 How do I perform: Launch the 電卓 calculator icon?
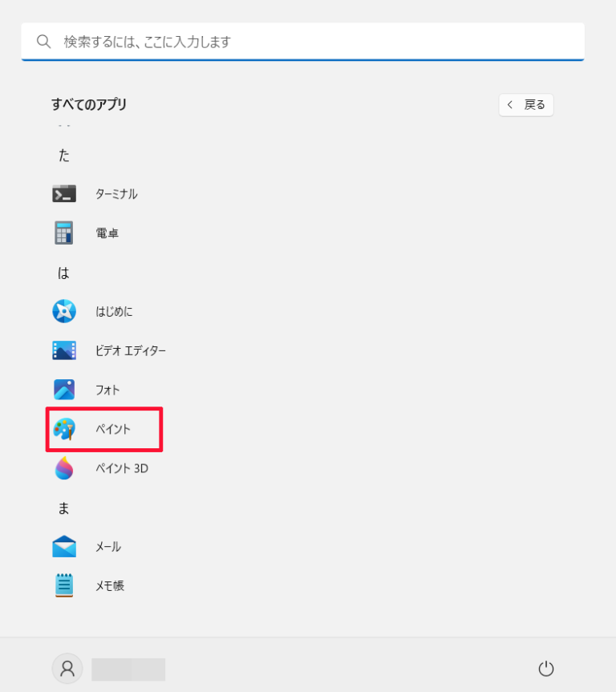click(64, 233)
